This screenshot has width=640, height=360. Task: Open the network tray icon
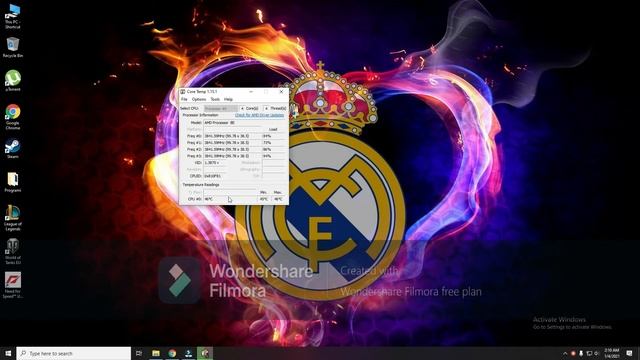589,353
